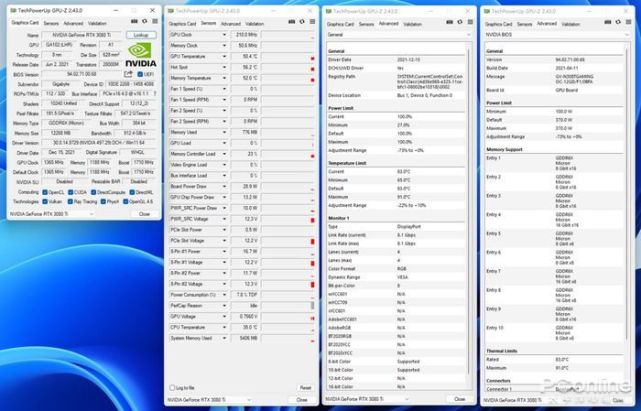Toggle the Vulkan checkbox
The height and width of the screenshot is (411, 641).
(45, 202)
